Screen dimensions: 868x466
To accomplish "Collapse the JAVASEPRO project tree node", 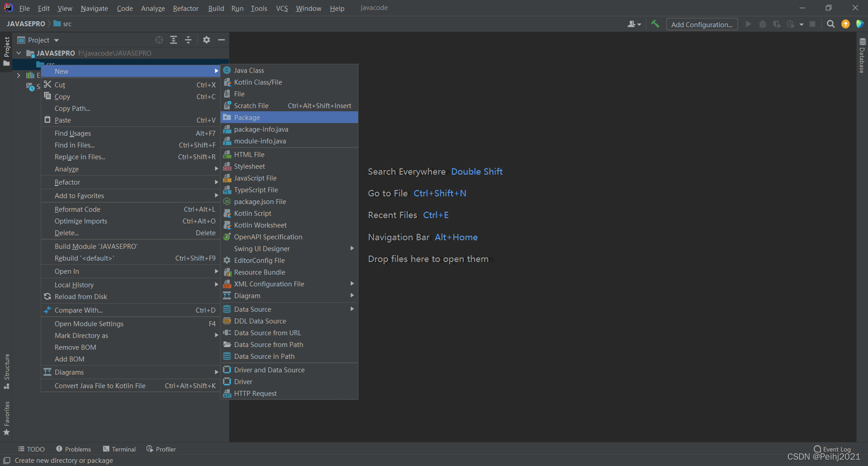I will [x=19, y=53].
